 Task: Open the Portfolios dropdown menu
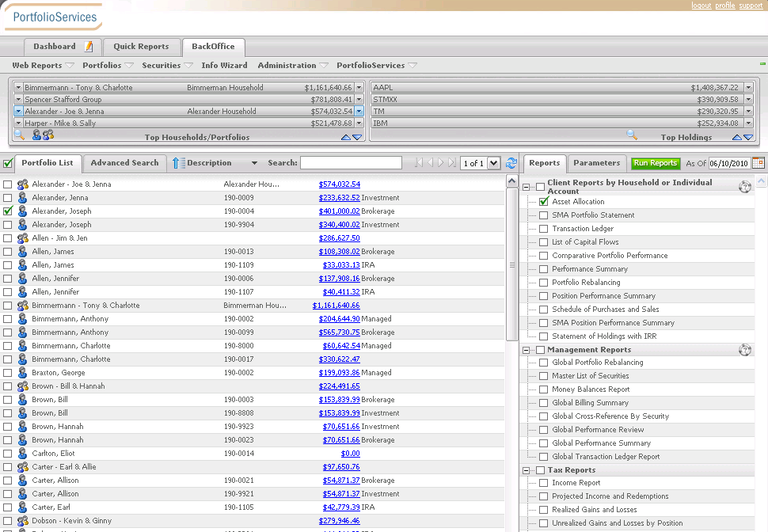(x=108, y=65)
